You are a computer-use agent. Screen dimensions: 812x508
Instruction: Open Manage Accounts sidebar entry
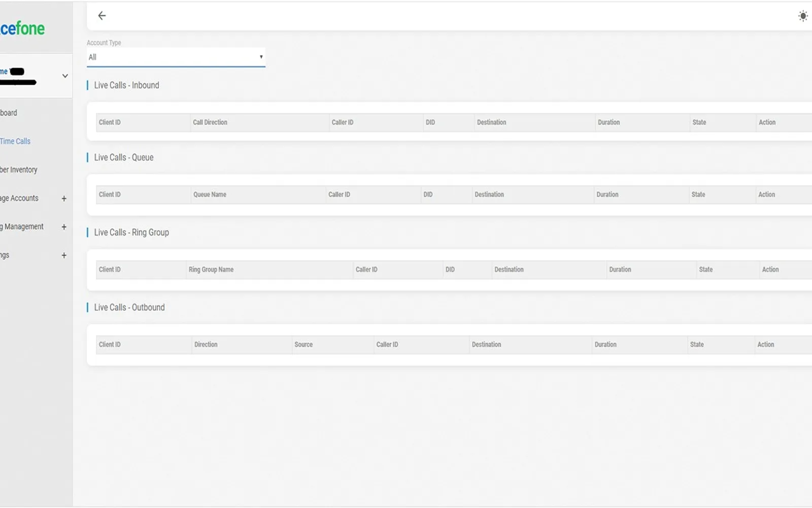tap(19, 198)
